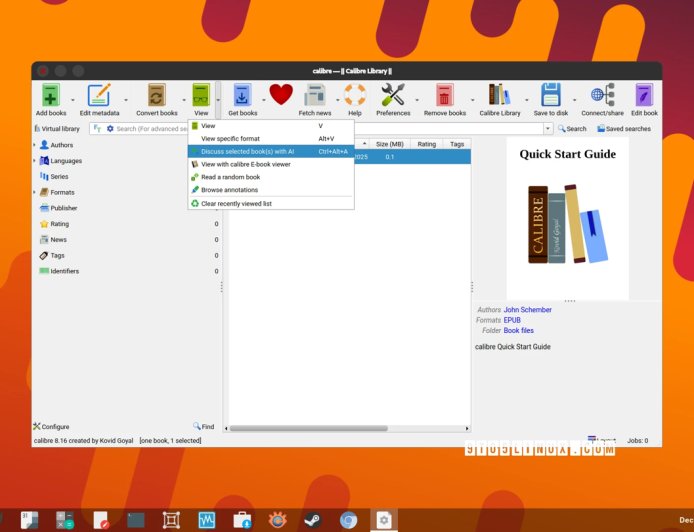
Task: Open the Edit metadata tool
Action: coord(99,96)
